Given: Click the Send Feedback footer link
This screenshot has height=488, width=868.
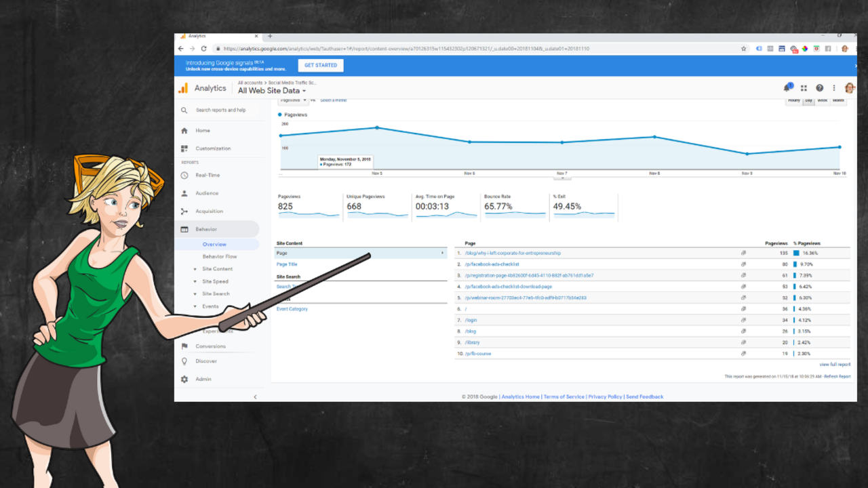Looking at the screenshot, I should [x=644, y=396].
